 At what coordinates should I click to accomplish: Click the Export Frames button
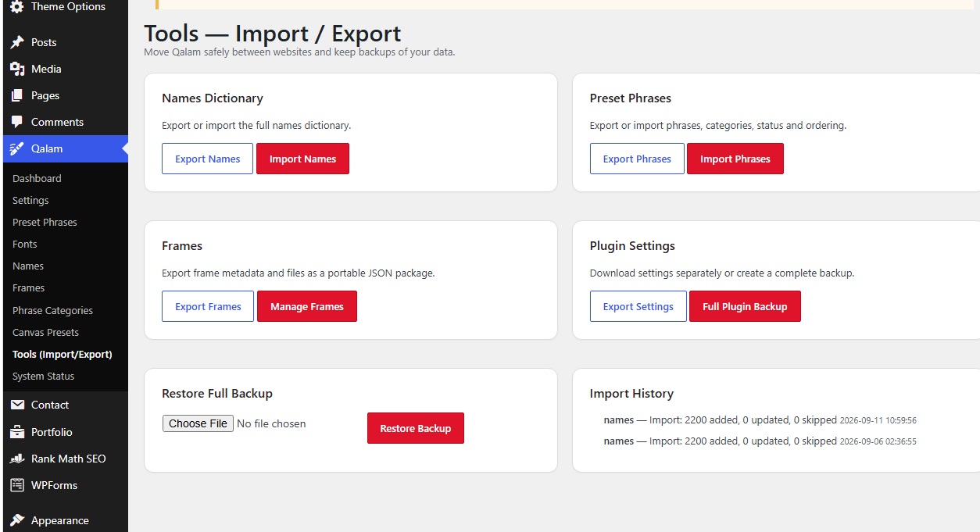tap(208, 306)
